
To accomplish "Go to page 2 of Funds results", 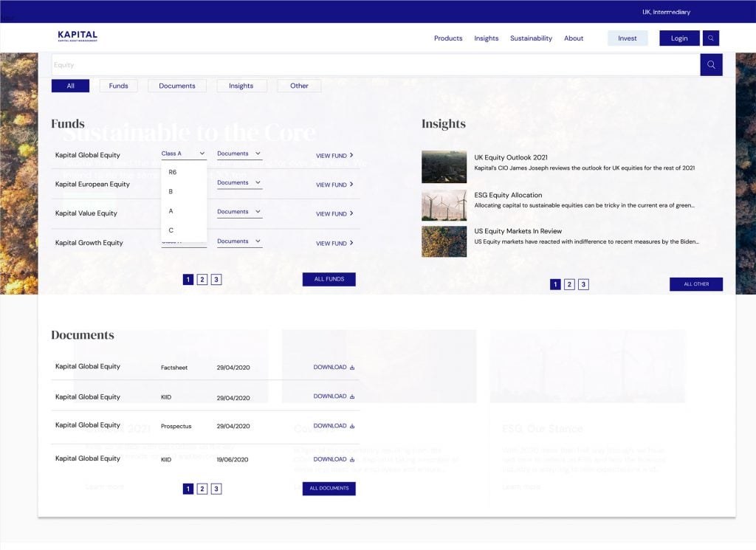I will tap(202, 280).
